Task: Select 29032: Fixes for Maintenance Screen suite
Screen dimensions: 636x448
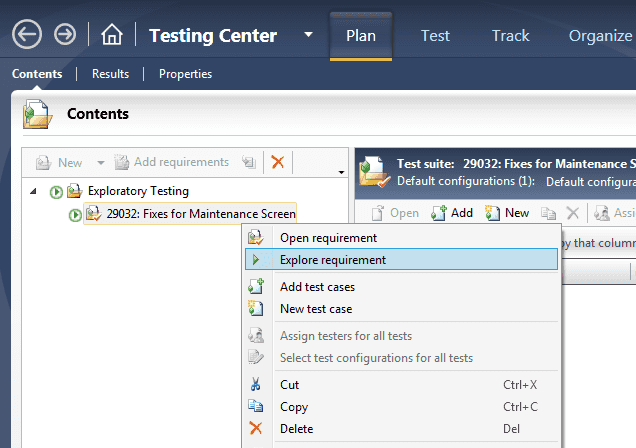Action: [x=200, y=213]
